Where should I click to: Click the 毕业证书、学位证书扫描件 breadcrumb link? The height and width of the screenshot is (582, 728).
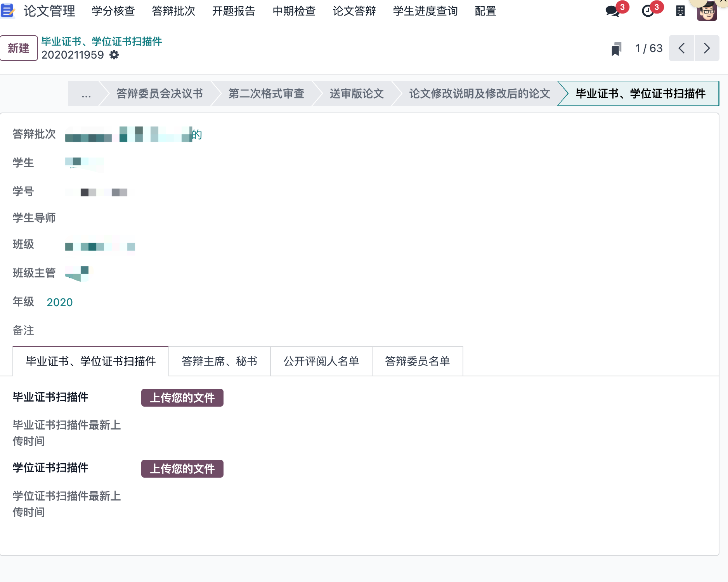tap(102, 42)
